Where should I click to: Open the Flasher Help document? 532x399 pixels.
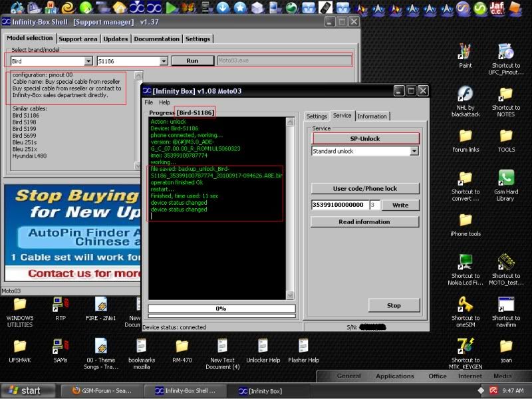click(x=304, y=351)
